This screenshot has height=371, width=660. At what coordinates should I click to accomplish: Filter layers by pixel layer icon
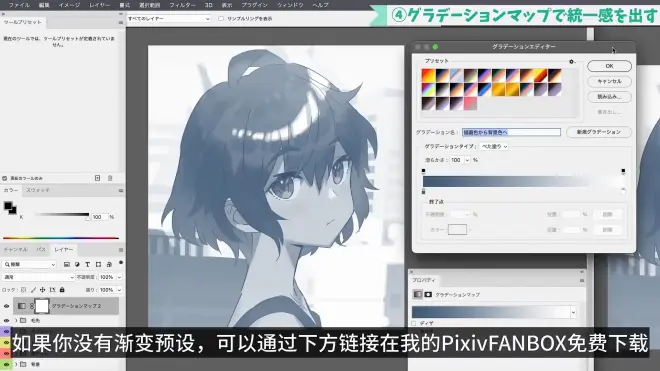(67, 264)
